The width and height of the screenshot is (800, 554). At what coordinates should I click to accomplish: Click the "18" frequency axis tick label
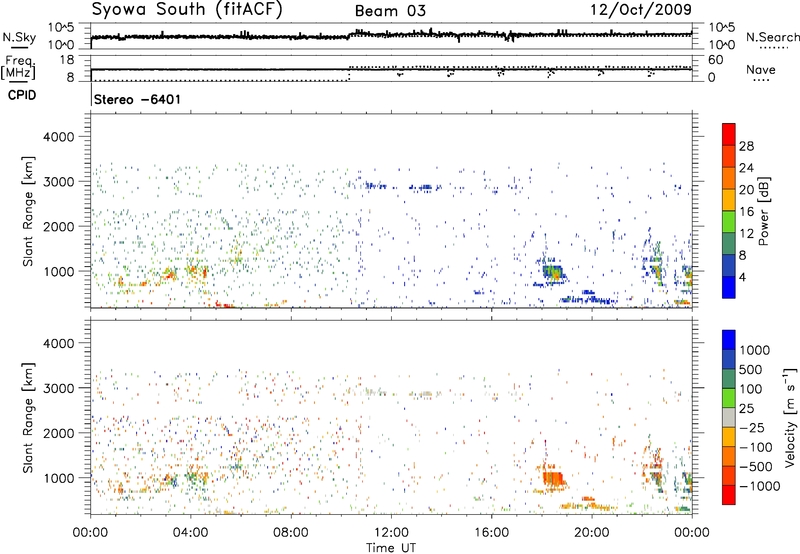pyautogui.click(x=67, y=60)
